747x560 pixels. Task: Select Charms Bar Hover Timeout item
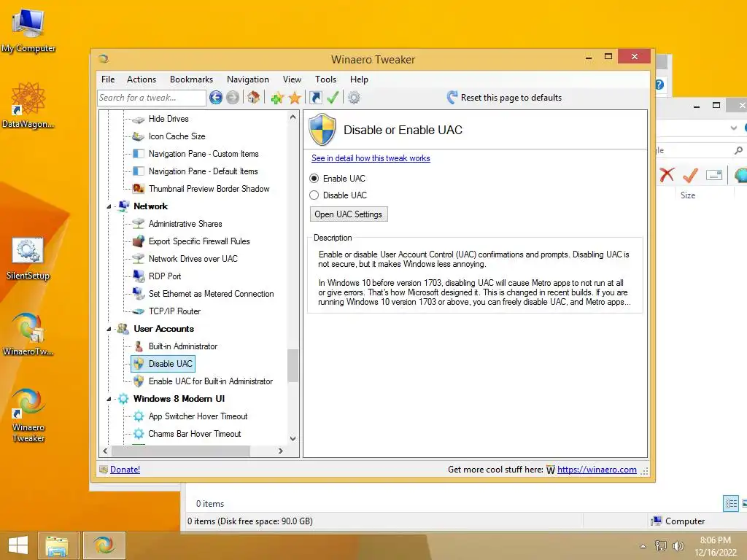click(194, 434)
